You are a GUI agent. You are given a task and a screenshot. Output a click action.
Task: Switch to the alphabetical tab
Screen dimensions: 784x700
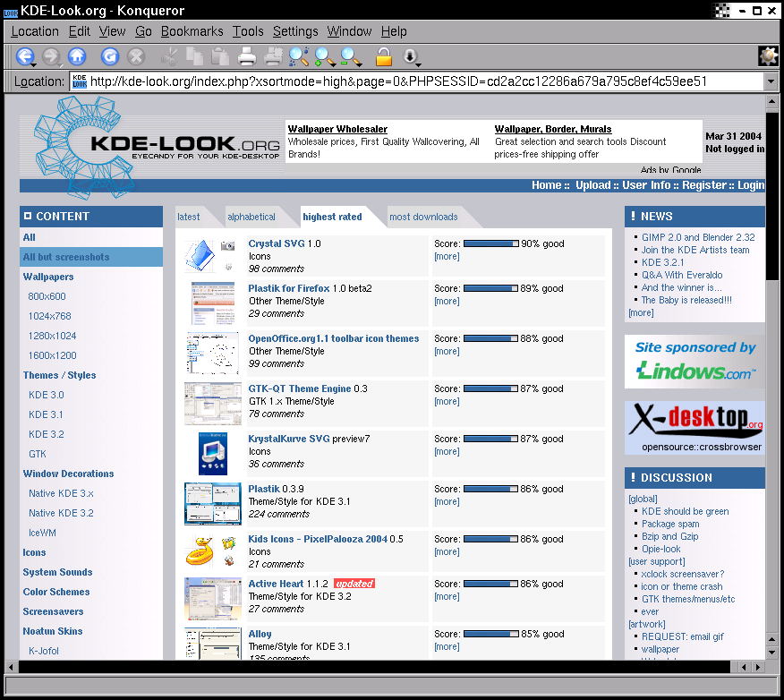tap(251, 217)
